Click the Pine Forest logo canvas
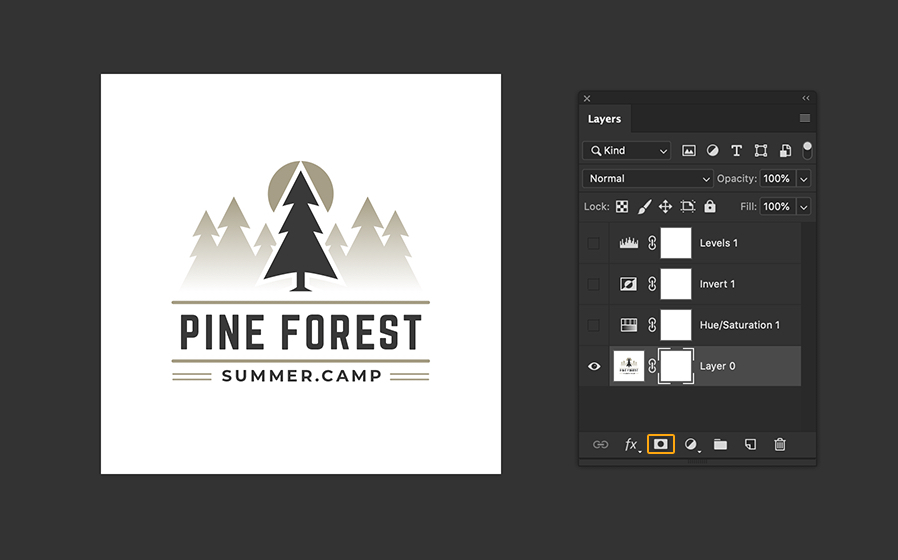 [301, 274]
